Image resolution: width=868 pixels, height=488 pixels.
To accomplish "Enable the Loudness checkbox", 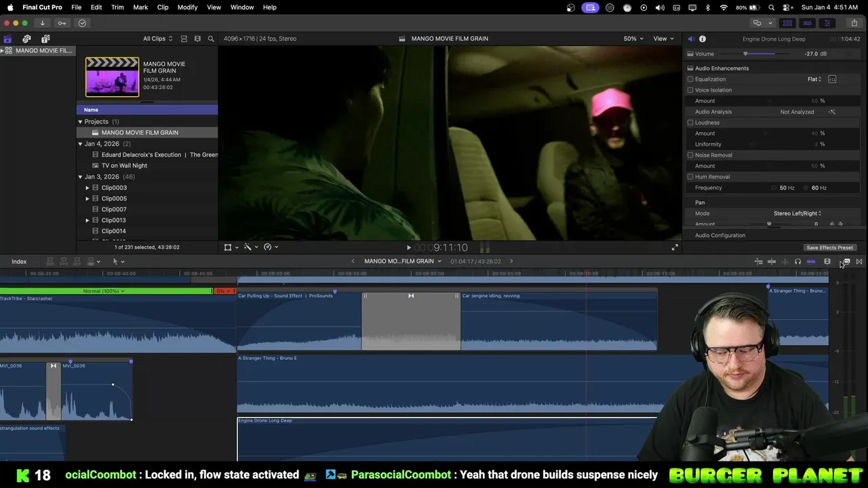I will click(690, 123).
